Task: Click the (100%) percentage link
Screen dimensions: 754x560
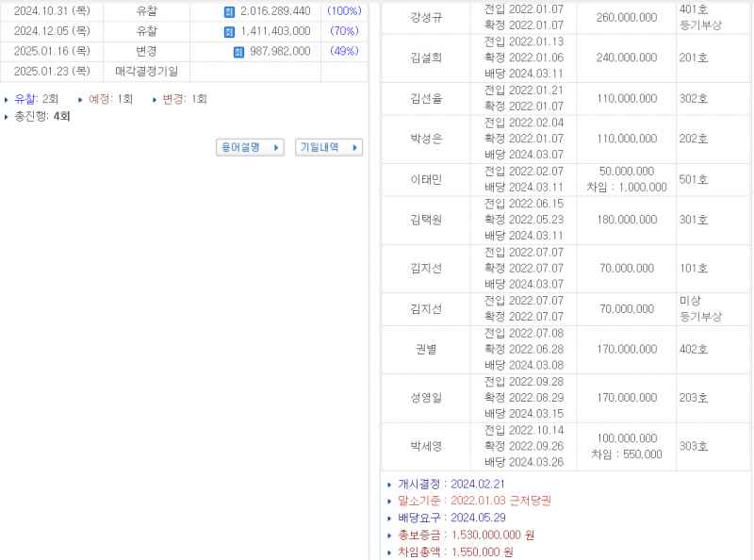Action: tap(343, 11)
